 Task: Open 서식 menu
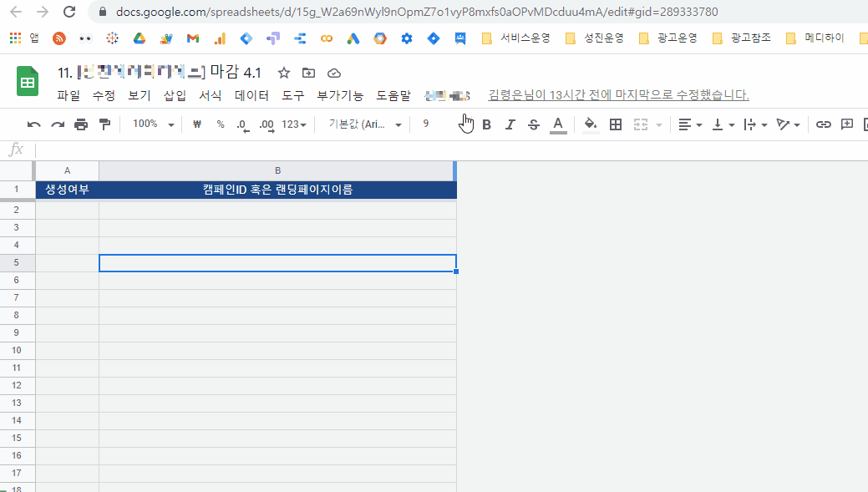[211, 95]
